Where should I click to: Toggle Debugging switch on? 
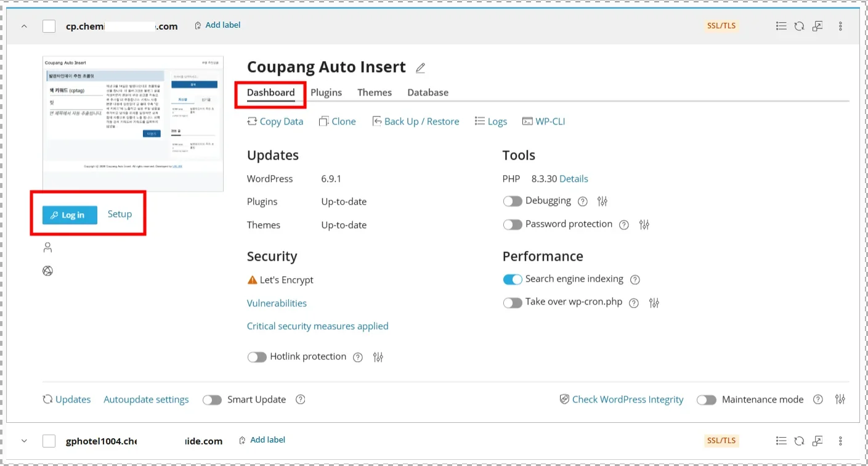point(513,201)
